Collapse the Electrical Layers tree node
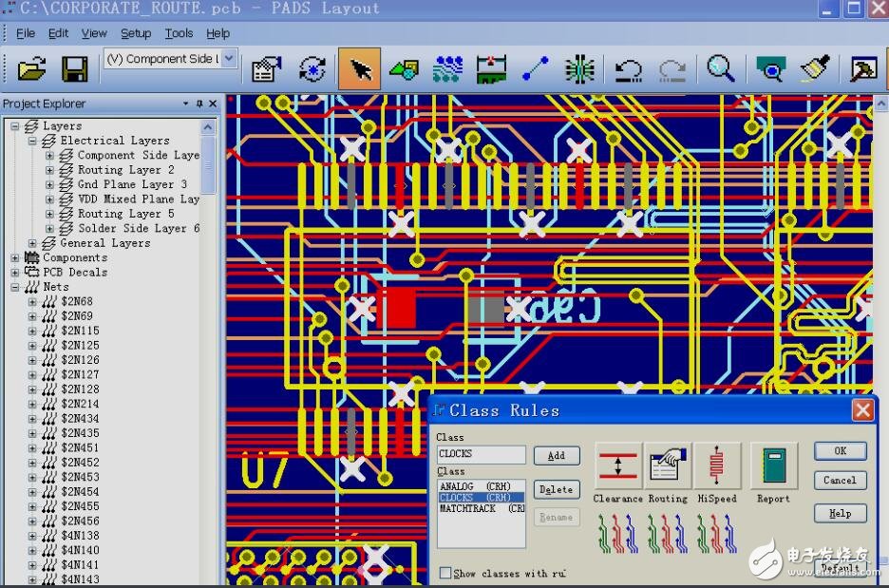The height and width of the screenshot is (588, 889). 32,141
